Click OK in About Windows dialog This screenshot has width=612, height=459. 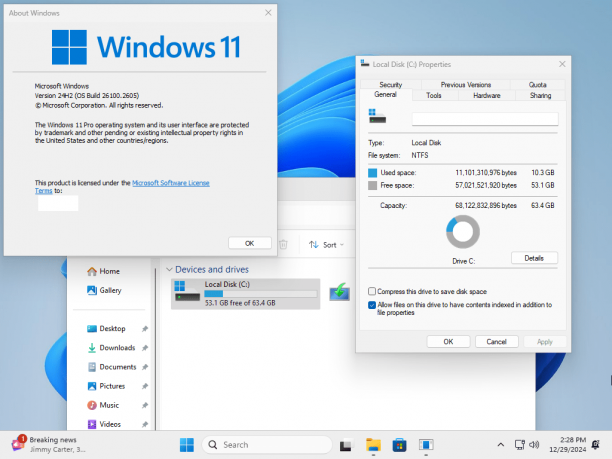click(x=249, y=243)
